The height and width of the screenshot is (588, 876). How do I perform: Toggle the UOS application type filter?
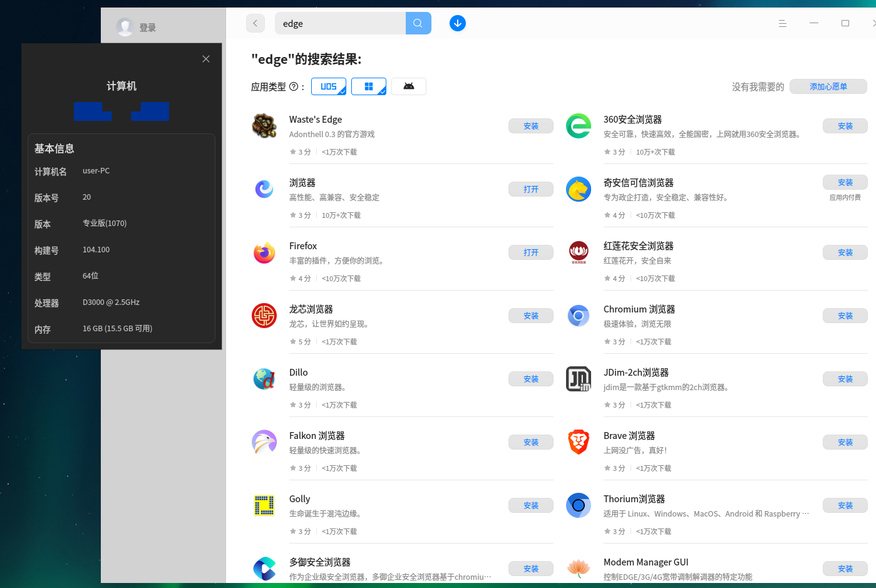coord(329,86)
